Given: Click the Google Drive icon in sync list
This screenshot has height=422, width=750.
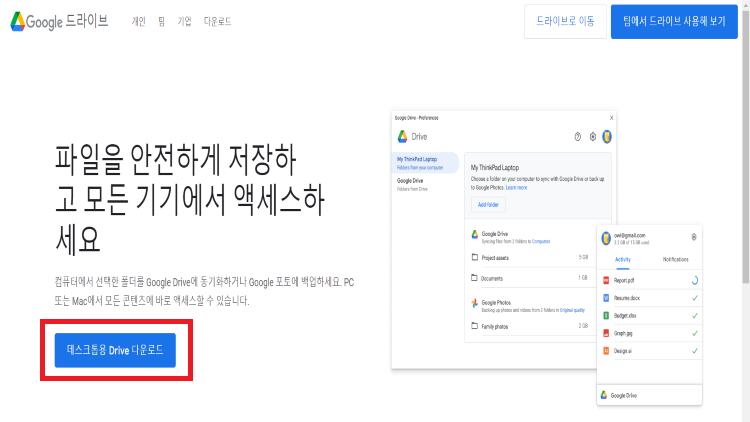Looking at the screenshot, I should [x=474, y=234].
